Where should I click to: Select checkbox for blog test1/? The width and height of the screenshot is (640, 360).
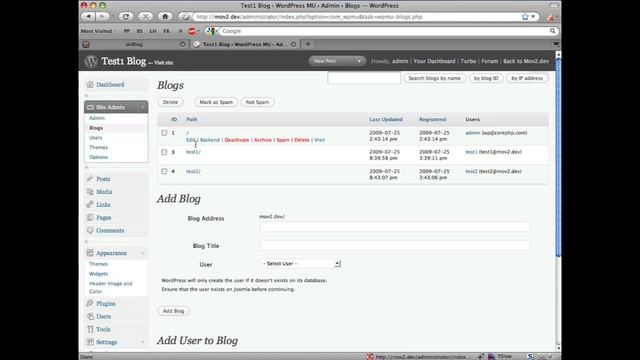pos(164,152)
